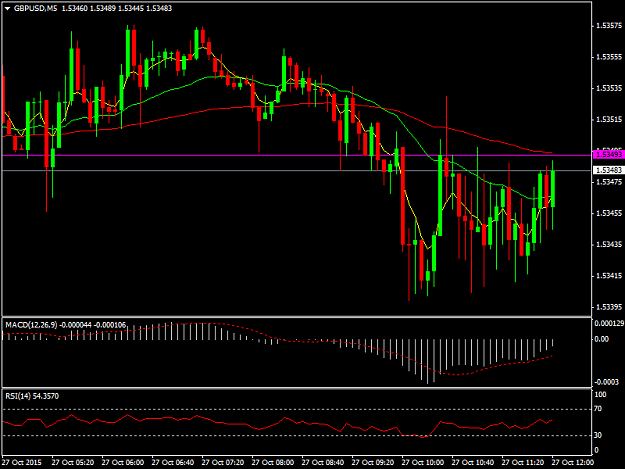
Task: Click the 27 Oct 08:00 time label
Action: (273, 462)
